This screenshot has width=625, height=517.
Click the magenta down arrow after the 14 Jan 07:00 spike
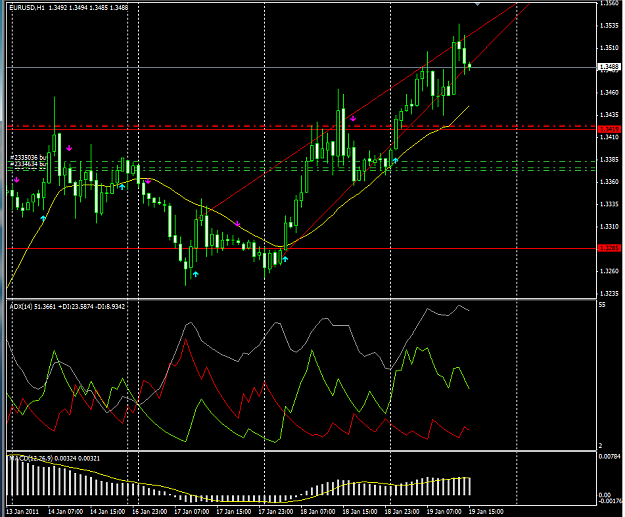pos(69,148)
